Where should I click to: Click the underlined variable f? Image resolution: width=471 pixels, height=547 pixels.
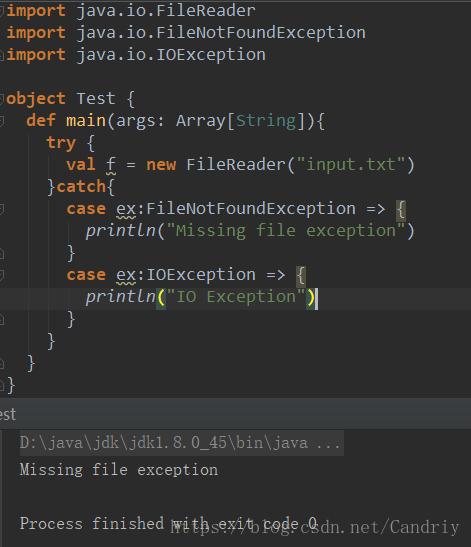[111, 165]
